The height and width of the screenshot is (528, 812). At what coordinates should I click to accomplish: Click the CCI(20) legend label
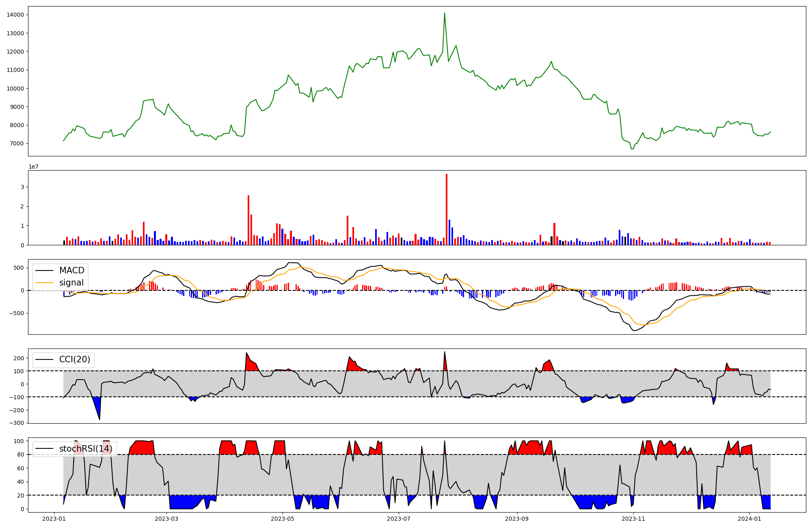(74, 360)
